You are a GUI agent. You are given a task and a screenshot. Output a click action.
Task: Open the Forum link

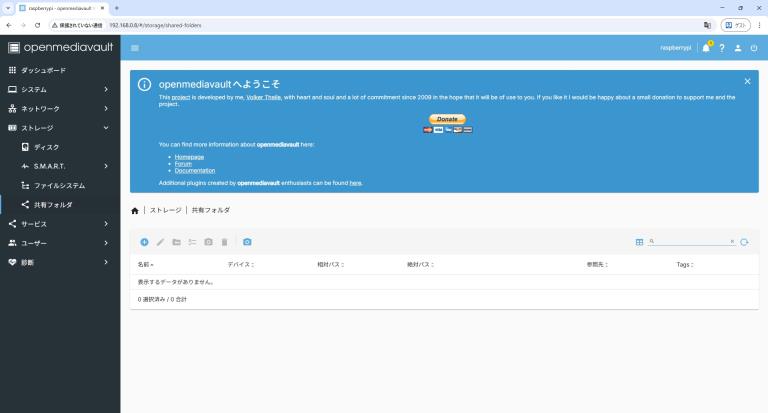point(183,164)
